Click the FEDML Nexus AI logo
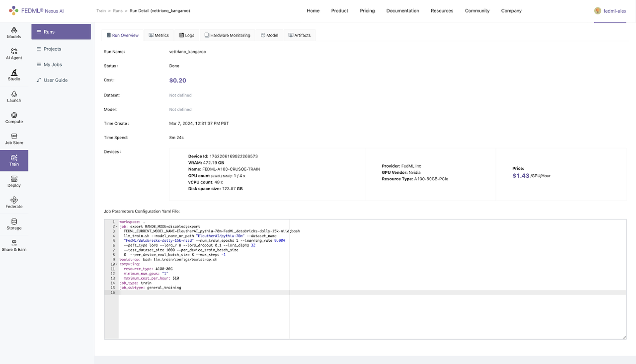Image resolution: width=636 pixels, height=364 pixels. coord(36,10)
